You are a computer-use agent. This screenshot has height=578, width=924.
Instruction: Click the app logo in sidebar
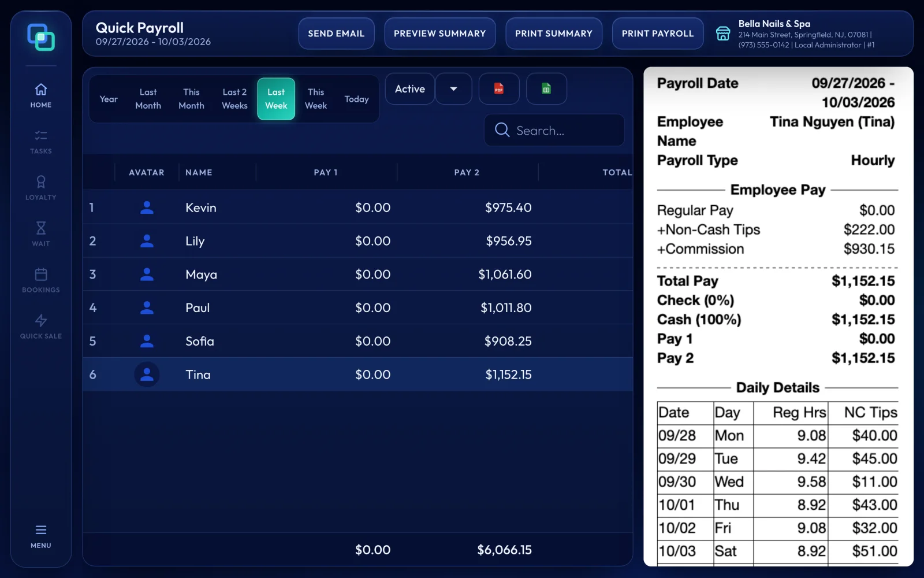41,37
